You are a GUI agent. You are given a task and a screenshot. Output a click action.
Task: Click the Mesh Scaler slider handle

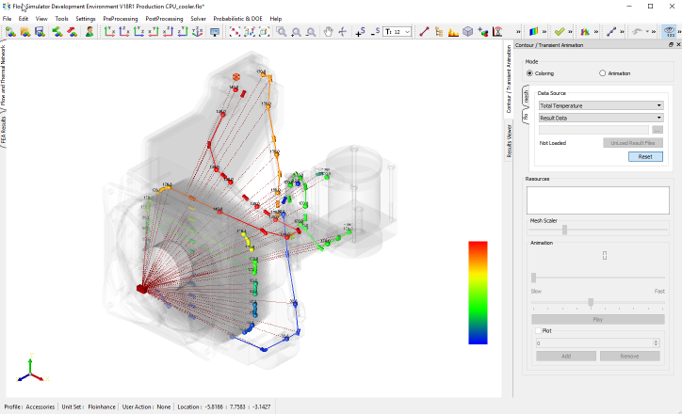[x=565, y=229]
